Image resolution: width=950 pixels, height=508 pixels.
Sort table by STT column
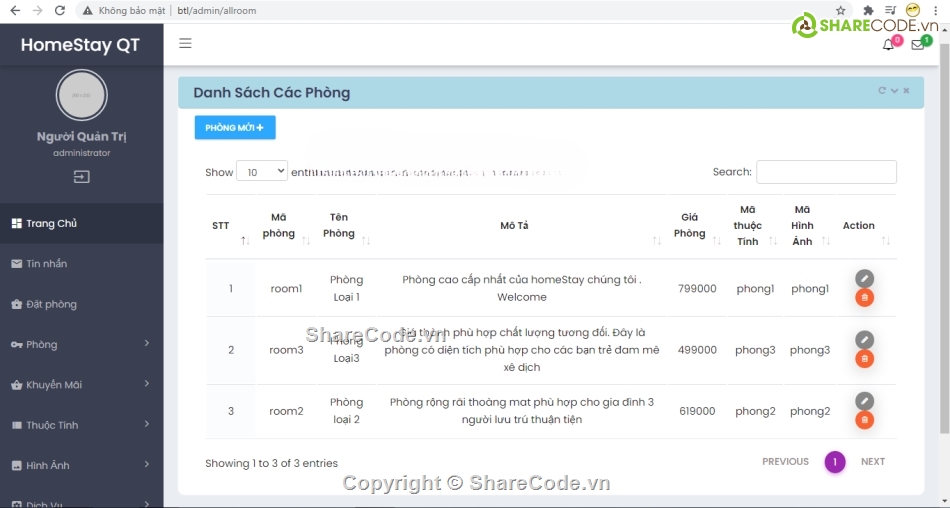pyautogui.click(x=231, y=226)
